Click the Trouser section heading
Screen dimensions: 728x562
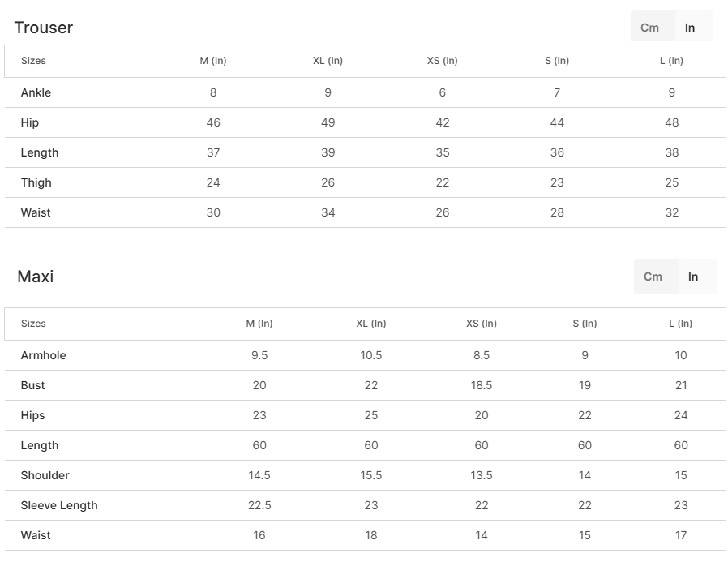(x=44, y=28)
